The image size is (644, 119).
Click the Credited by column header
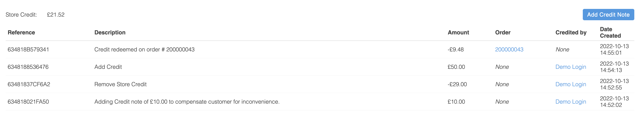571,32
